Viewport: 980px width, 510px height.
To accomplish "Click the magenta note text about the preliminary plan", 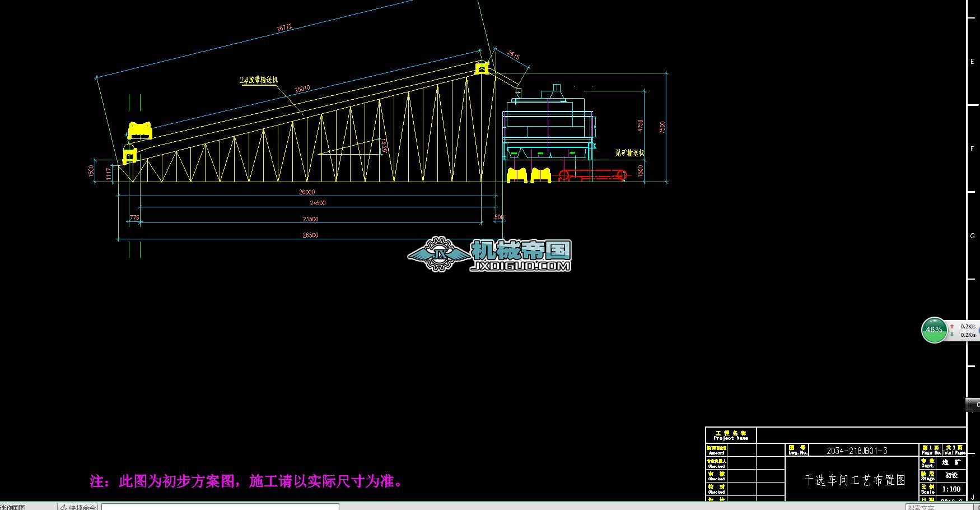I will (x=246, y=481).
